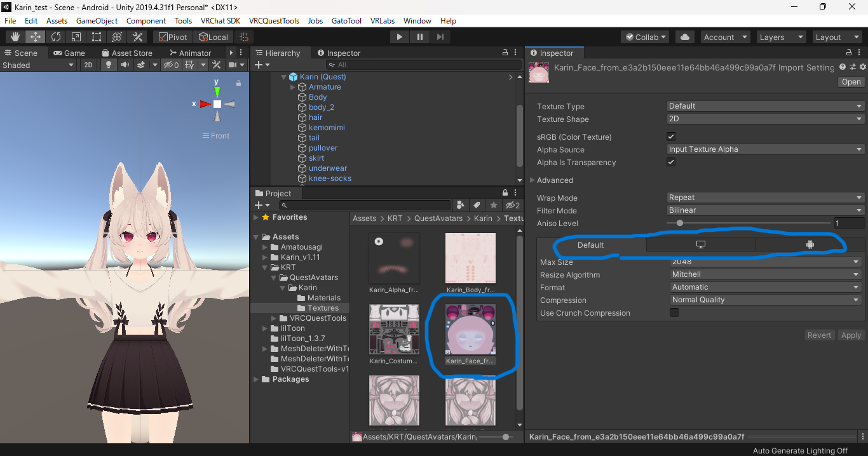This screenshot has width=868, height=456.
Task: Toggle scene audio speaker icon
Action: (x=125, y=65)
